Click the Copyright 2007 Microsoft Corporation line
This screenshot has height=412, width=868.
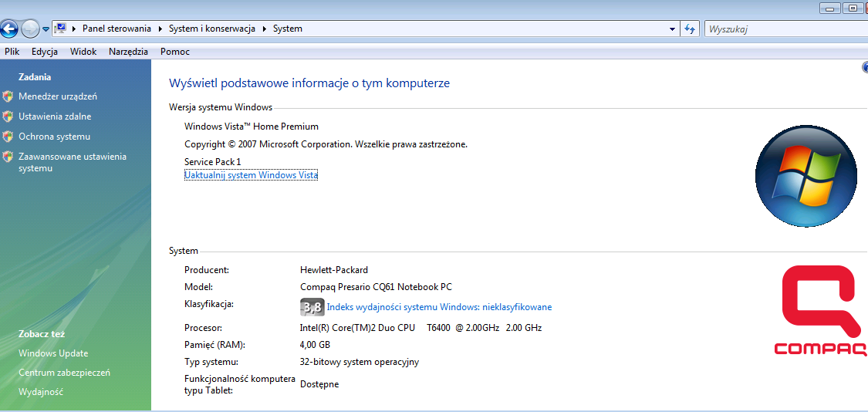coord(326,144)
